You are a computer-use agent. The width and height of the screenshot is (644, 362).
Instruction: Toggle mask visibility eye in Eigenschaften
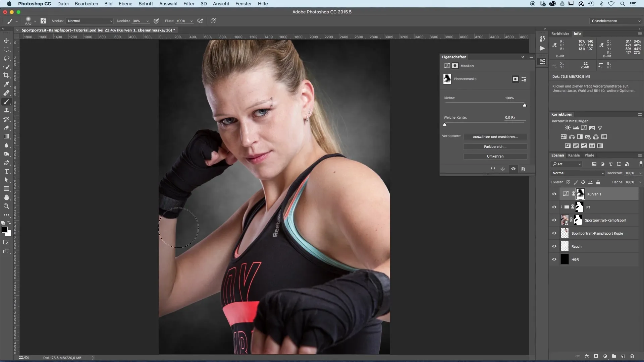click(513, 169)
